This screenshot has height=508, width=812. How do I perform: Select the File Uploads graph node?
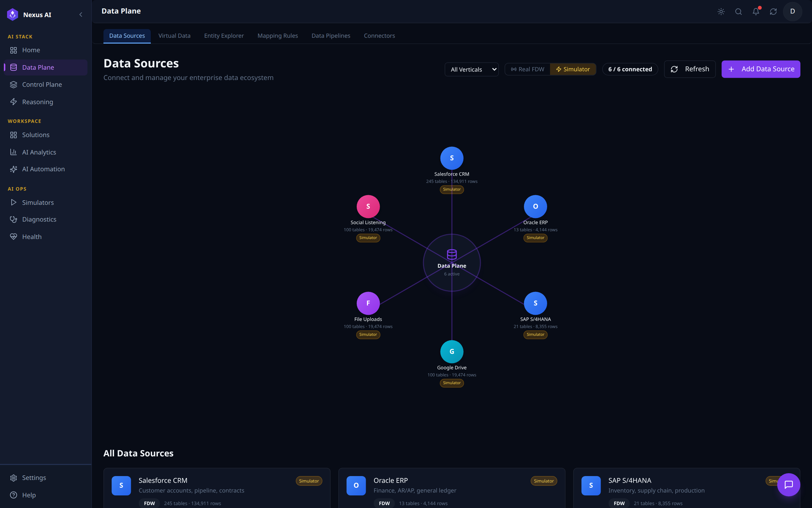point(368,304)
